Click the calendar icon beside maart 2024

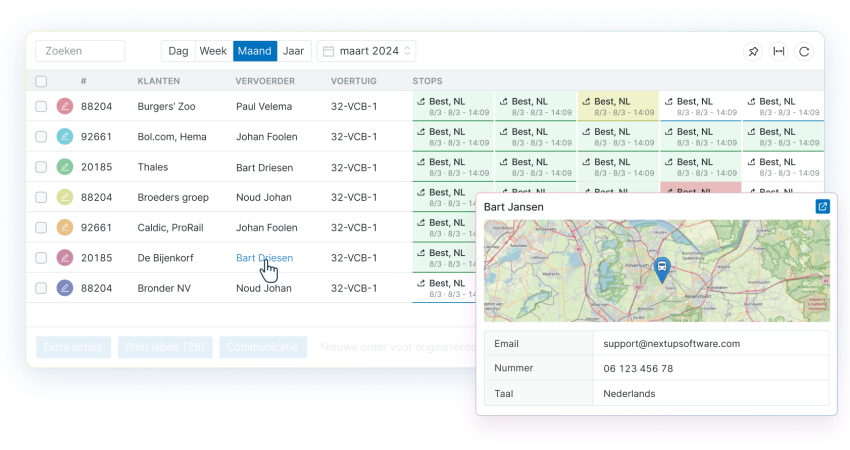click(x=329, y=52)
